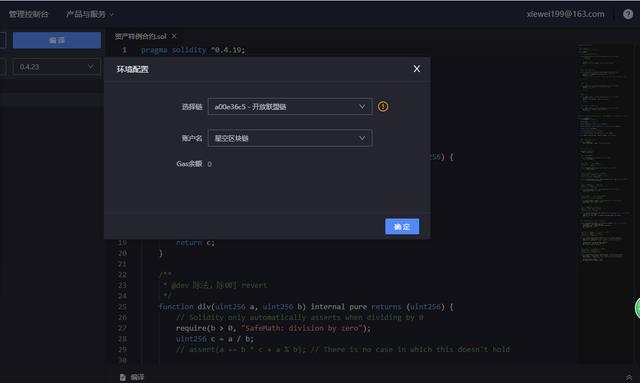This screenshot has width=640, height=383.
Task: Expand the bottom panel with double-chevron icon
Action: coord(629,378)
